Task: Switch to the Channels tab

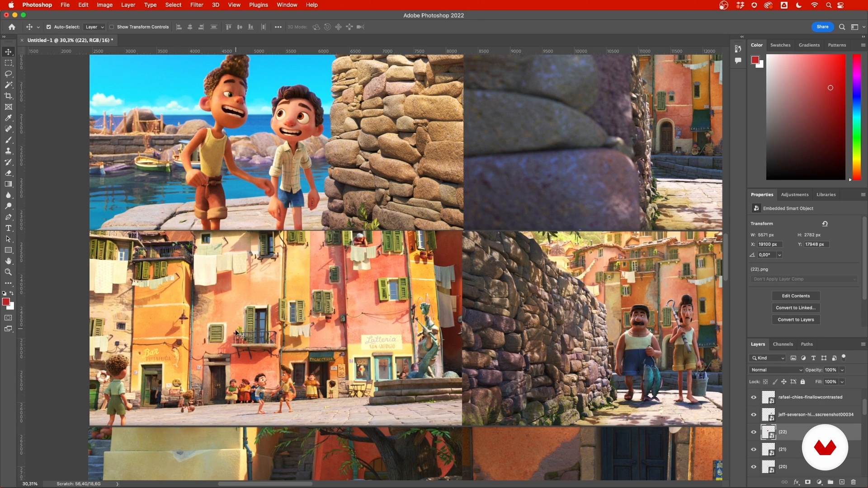Action: coord(783,344)
